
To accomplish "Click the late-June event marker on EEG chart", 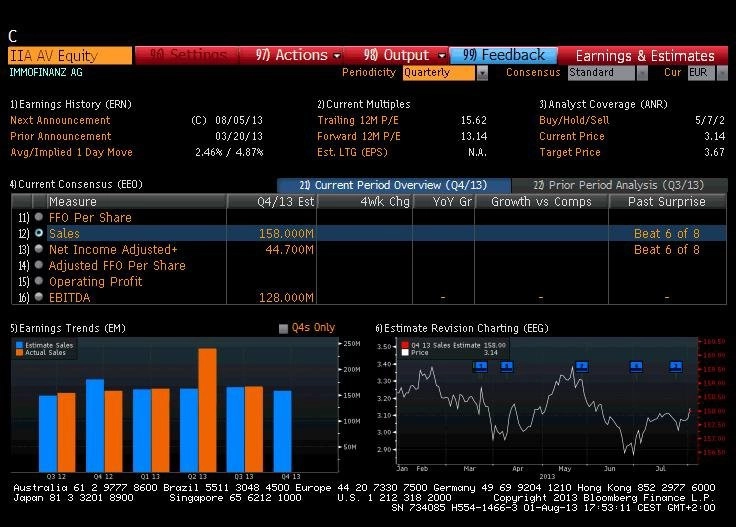I will (x=636, y=367).
